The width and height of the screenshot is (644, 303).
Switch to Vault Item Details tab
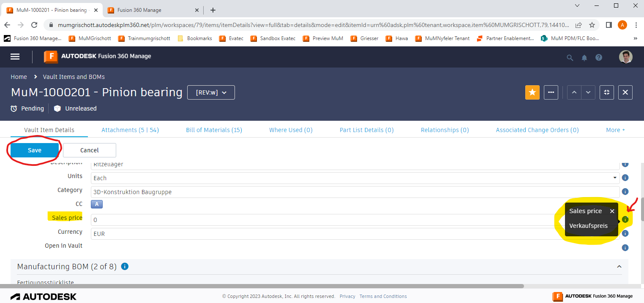49,130
